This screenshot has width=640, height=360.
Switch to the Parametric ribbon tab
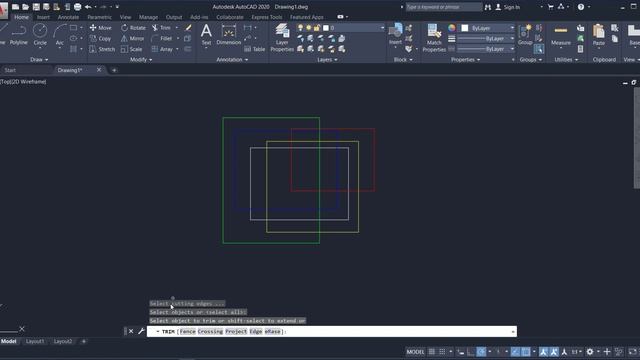coord(99,17)
